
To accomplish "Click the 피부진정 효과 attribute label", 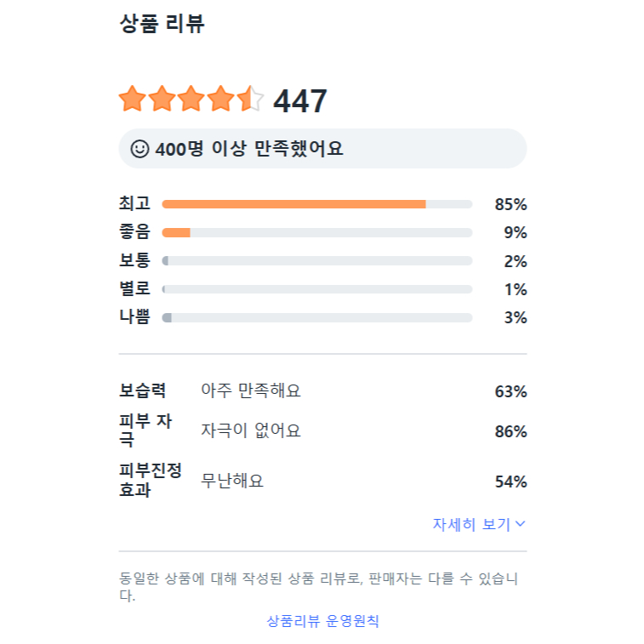I will (151, 481).
